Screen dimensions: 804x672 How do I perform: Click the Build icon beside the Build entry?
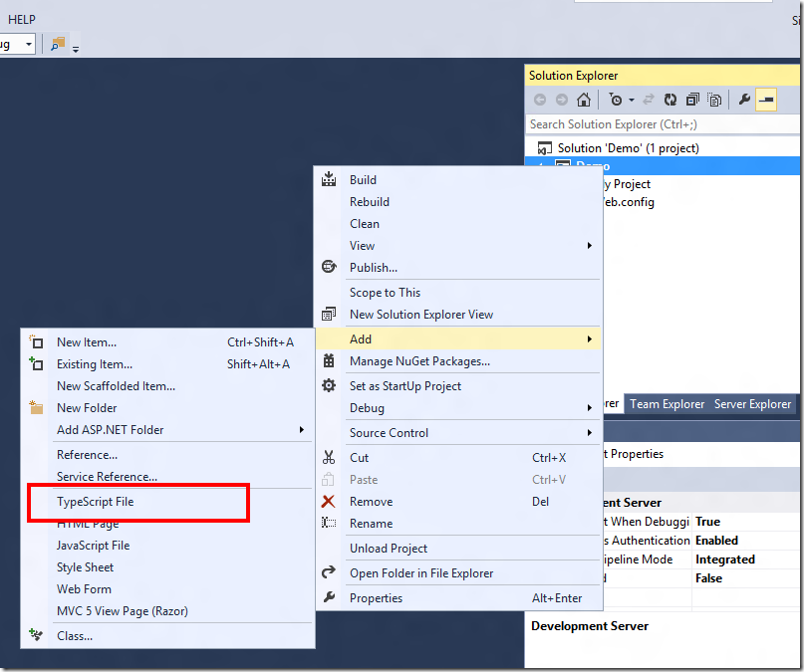(x=328, y=180)
